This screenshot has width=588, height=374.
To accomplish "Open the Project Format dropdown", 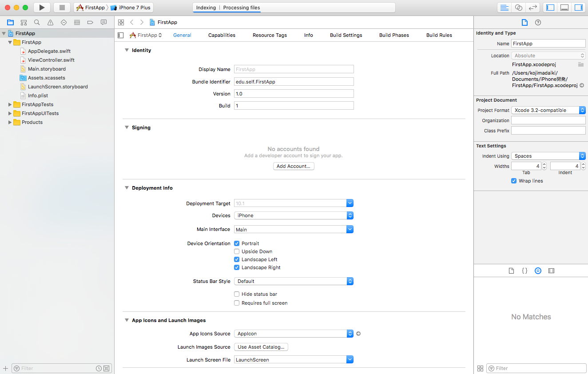I will 548,110.
